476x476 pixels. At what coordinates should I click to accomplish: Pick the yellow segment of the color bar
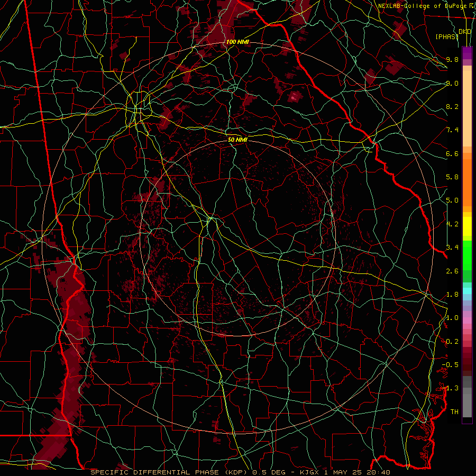(467, 226)
